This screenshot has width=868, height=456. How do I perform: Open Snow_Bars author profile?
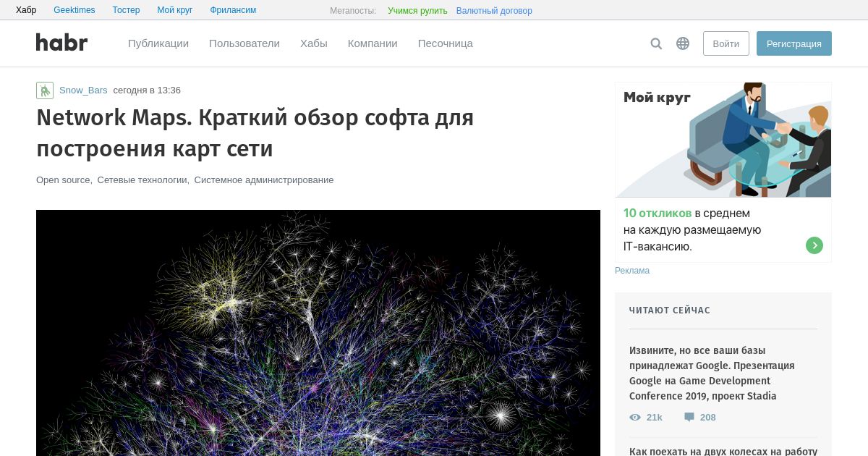click(x=83, y=90)
